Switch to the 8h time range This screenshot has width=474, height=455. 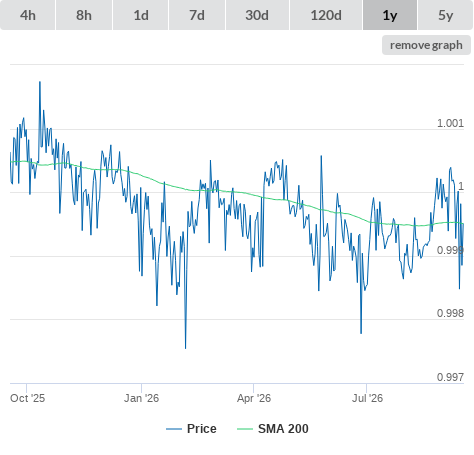(x=84, y=15)
